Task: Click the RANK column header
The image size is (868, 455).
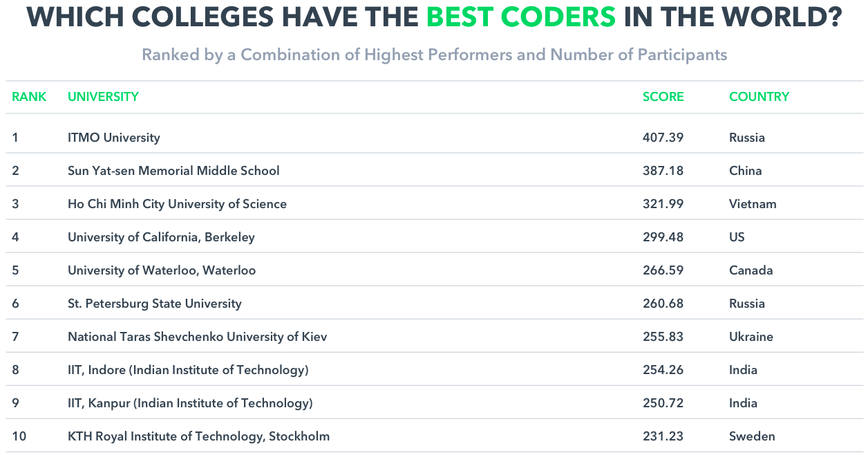Action: [29, 97]
